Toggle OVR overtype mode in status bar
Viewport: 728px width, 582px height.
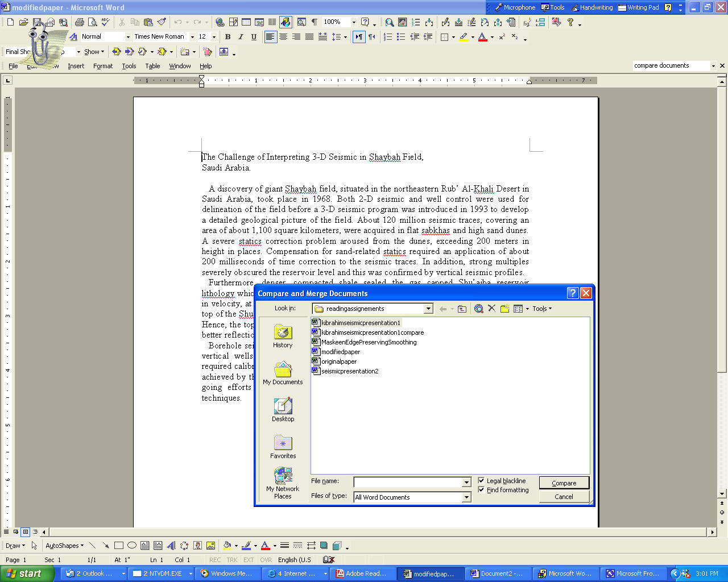[x=266, y=560]
